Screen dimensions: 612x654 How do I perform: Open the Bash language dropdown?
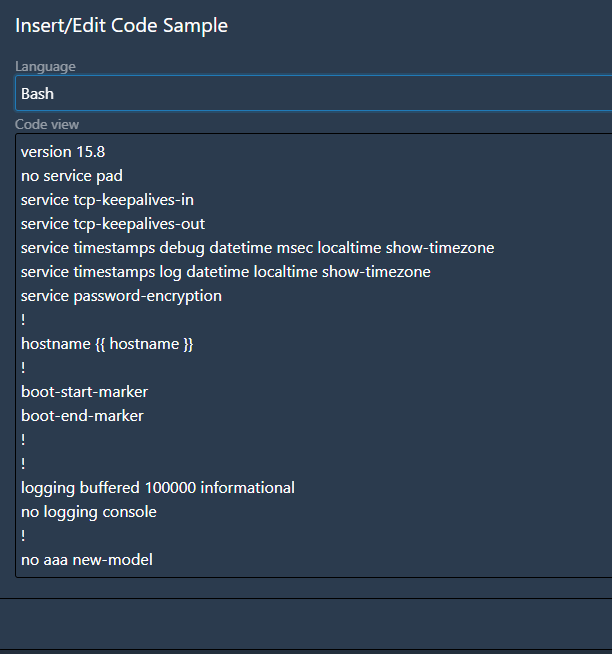tap(314, 93)
